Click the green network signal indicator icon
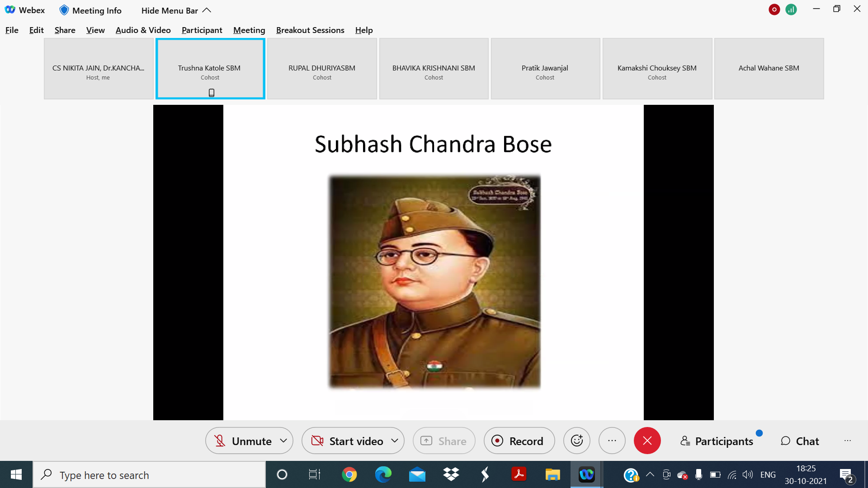 click(791, 9)
